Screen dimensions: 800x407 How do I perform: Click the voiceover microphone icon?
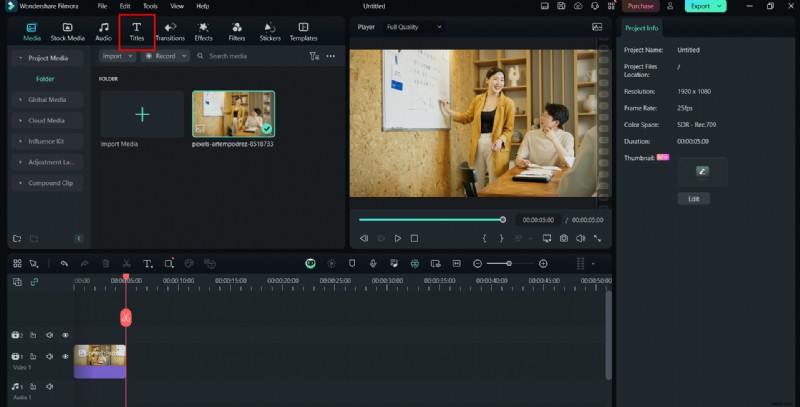(x=372, y=263)
